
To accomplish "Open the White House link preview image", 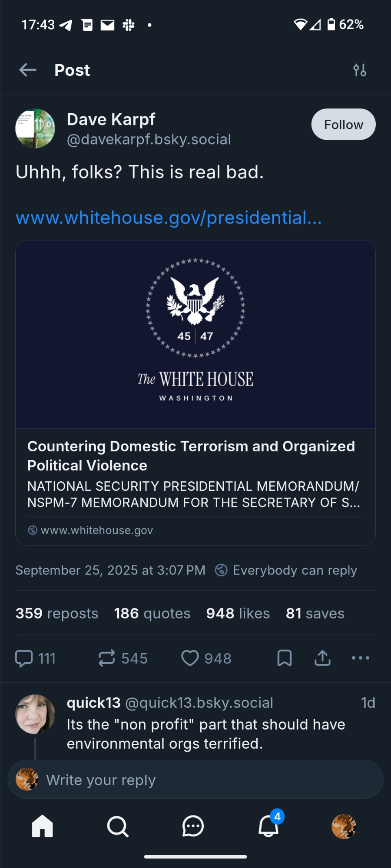I will click(x=195, y=334).
